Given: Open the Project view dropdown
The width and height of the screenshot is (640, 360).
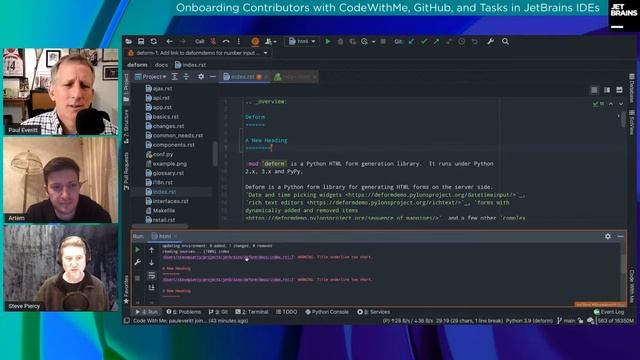Looking at the screenshot, I should coord(151,77).
